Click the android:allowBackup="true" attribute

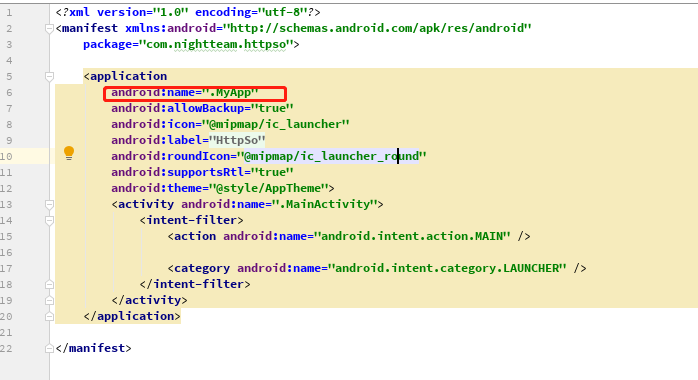click(203, 109)
